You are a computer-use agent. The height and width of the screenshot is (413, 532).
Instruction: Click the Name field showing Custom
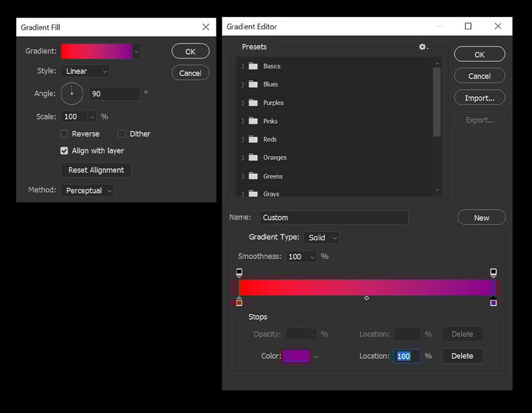[334, 217]
